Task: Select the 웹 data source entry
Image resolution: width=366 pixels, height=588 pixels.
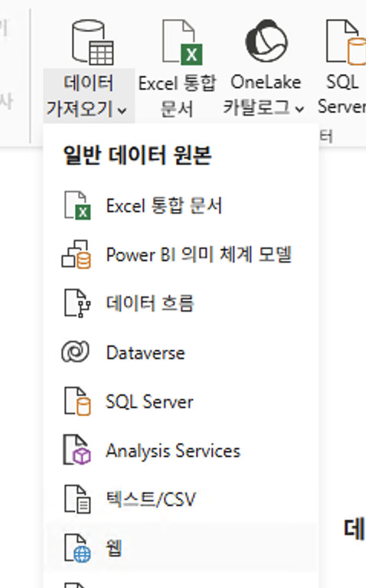Action: 181,548
